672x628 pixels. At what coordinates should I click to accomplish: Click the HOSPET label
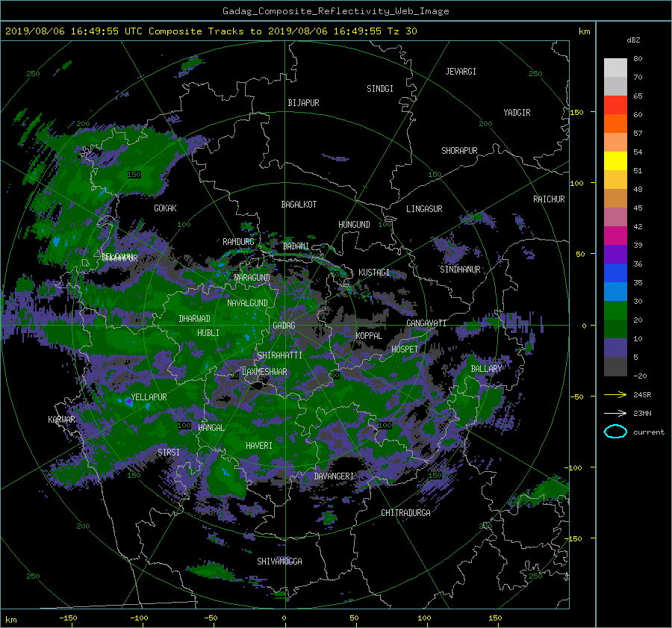pos(405,349)
